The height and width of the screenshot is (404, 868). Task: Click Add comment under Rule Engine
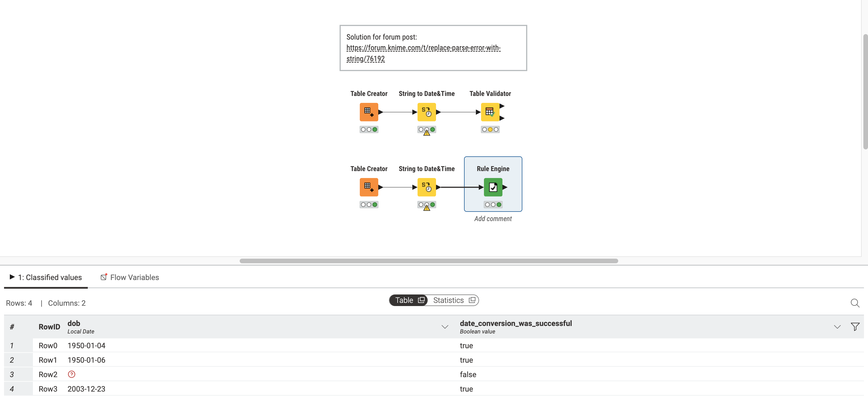pos(493,218)
